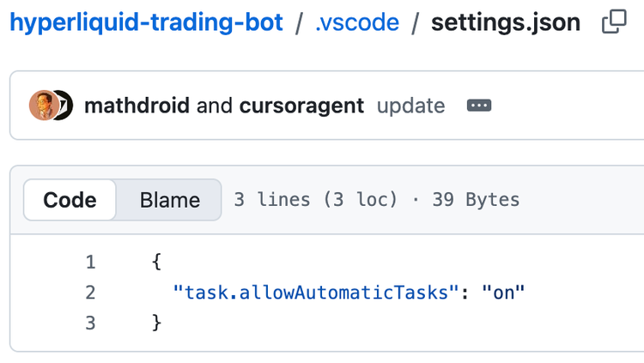Select line number 1 in the gutter
The image size is (644, 363).
pos(90,262)
